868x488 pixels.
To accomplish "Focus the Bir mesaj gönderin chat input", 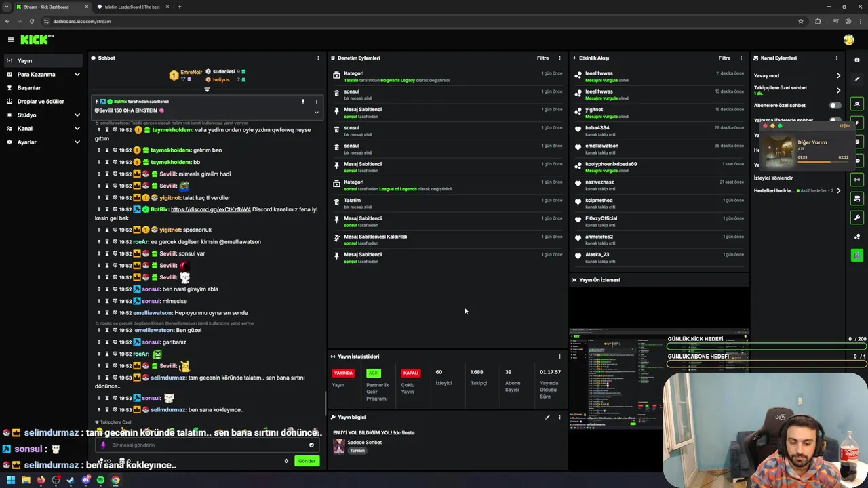I will (207, 445).
